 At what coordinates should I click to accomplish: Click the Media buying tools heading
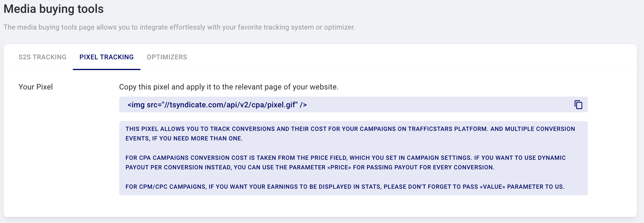click(x=54, y=9)
